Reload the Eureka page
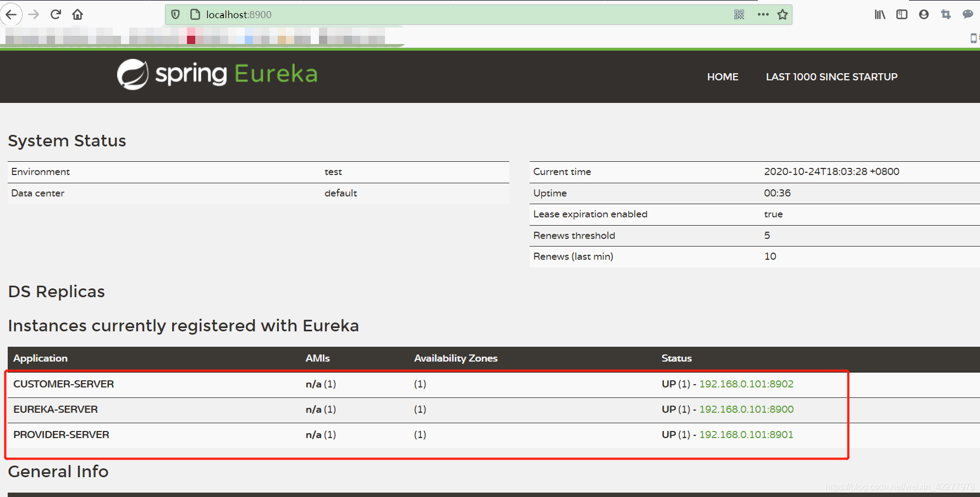This screenshot has height=497, width=980. pos(56,14)
